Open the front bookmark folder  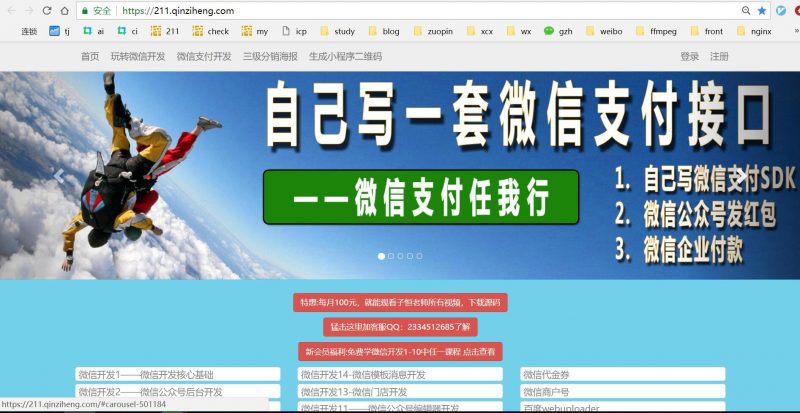(707, 31)
